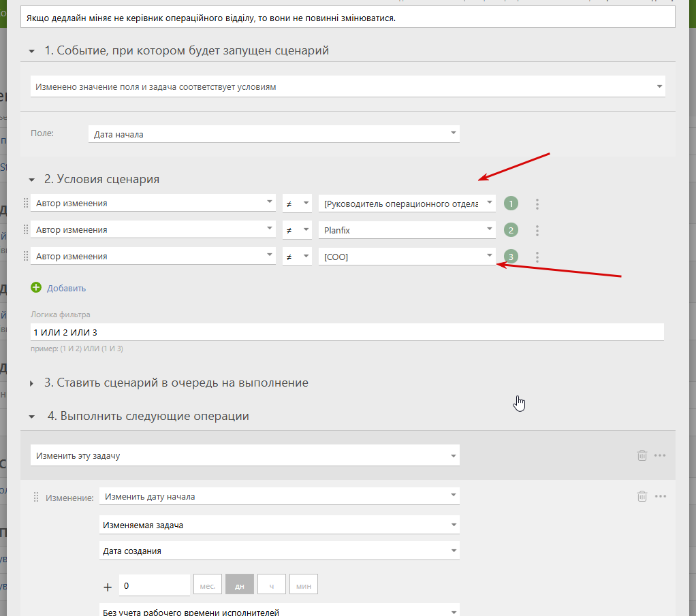The image size is (696, 616).
Task: Open the Изменить дату начала dropdown
Action: pos(280,496)
